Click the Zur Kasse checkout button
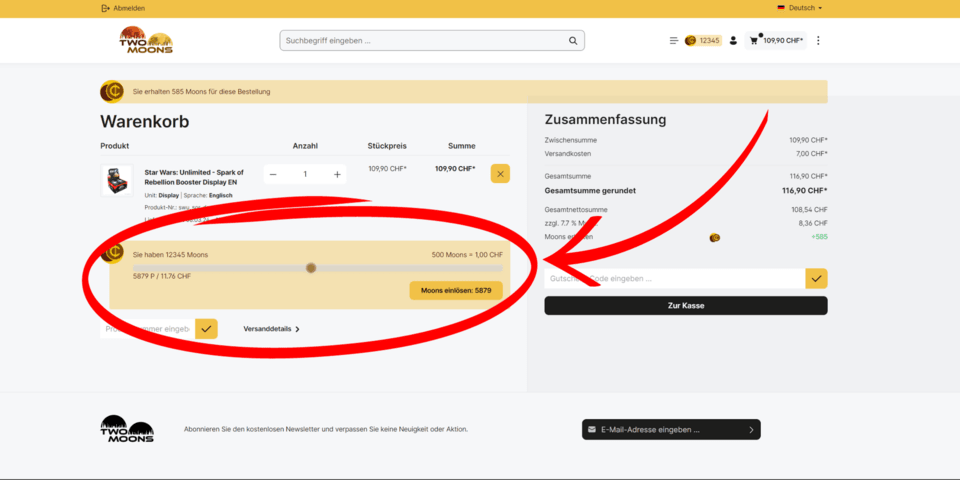The image size is (960, 480). pos(685,306)
